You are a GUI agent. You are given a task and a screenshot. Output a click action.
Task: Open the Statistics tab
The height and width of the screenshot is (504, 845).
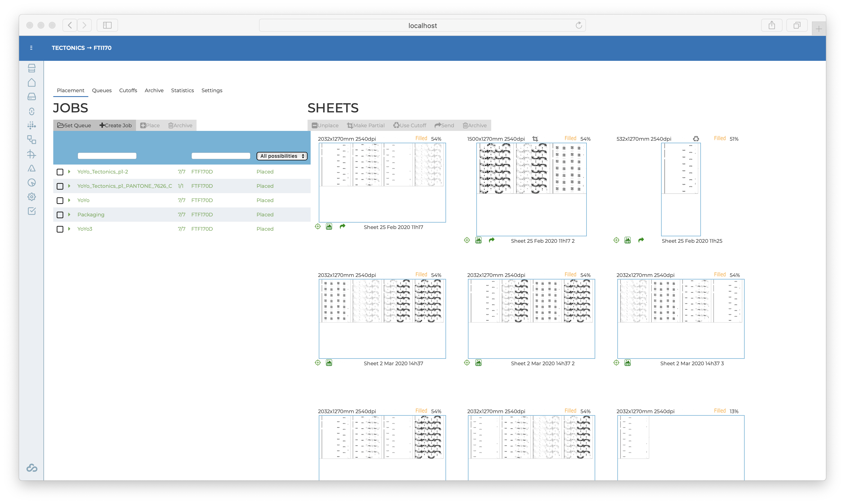coord(183,90)
